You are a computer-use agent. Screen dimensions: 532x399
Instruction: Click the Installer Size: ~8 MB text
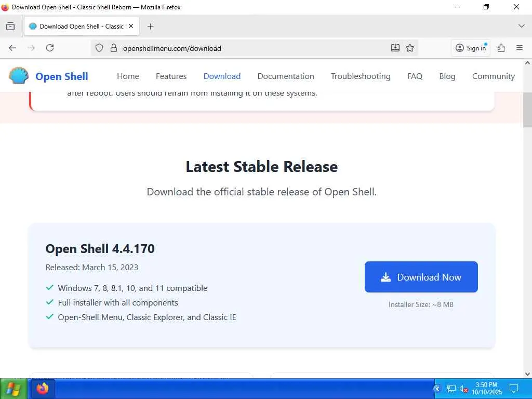[421, 304]
